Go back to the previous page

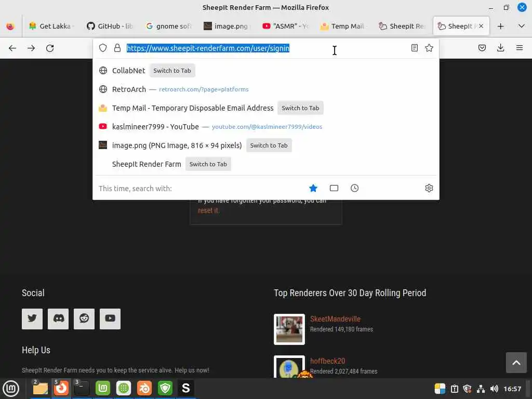point(12,48)
